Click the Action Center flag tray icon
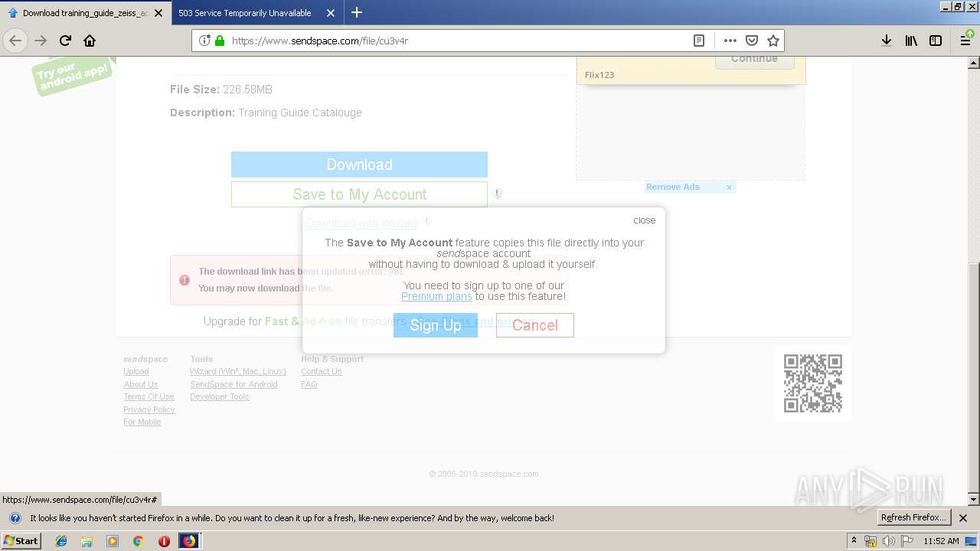 point(907,541)
